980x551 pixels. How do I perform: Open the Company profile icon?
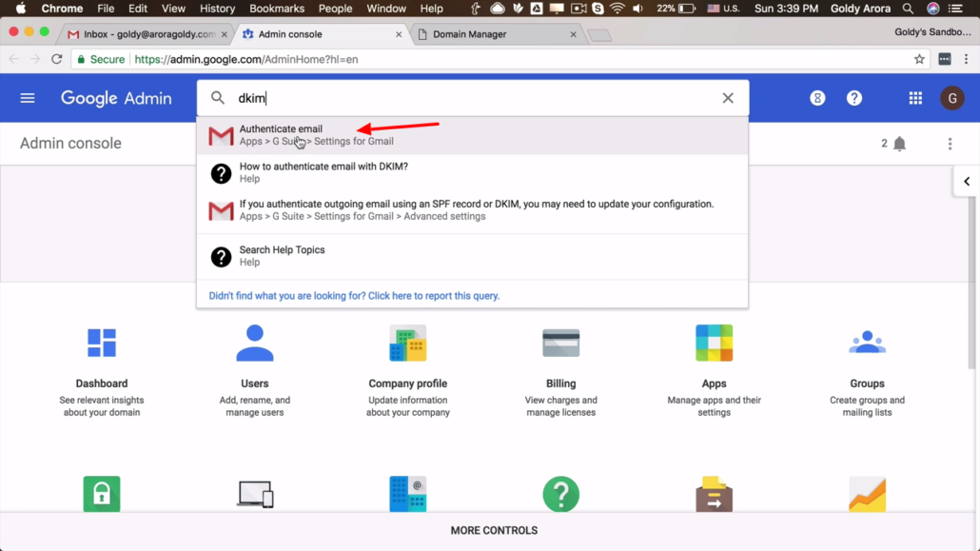click(407, 343)
